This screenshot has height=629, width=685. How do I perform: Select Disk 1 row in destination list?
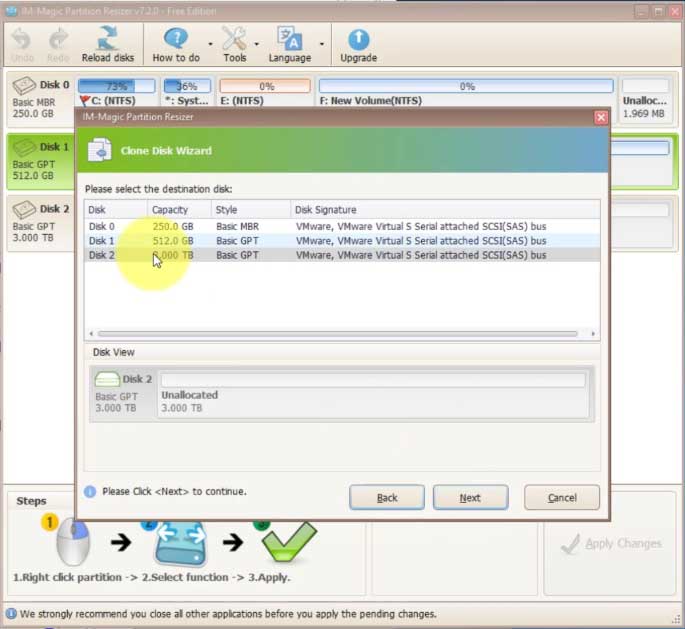[x=342, y=241]
